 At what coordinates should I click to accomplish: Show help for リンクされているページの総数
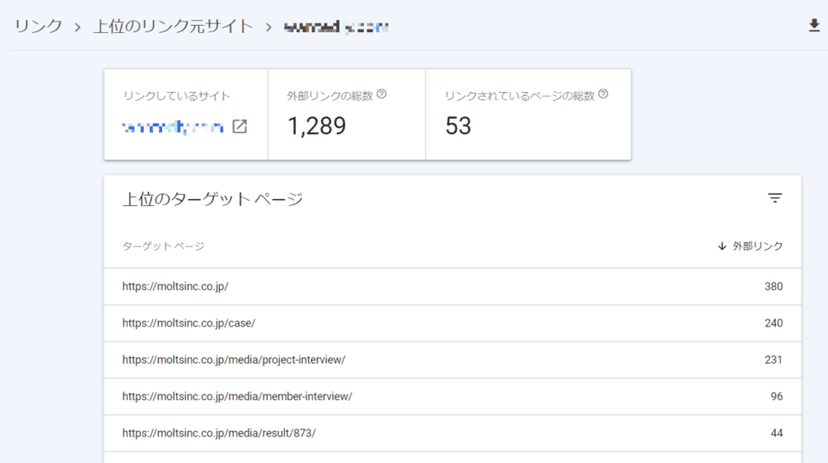coord(603,94)
